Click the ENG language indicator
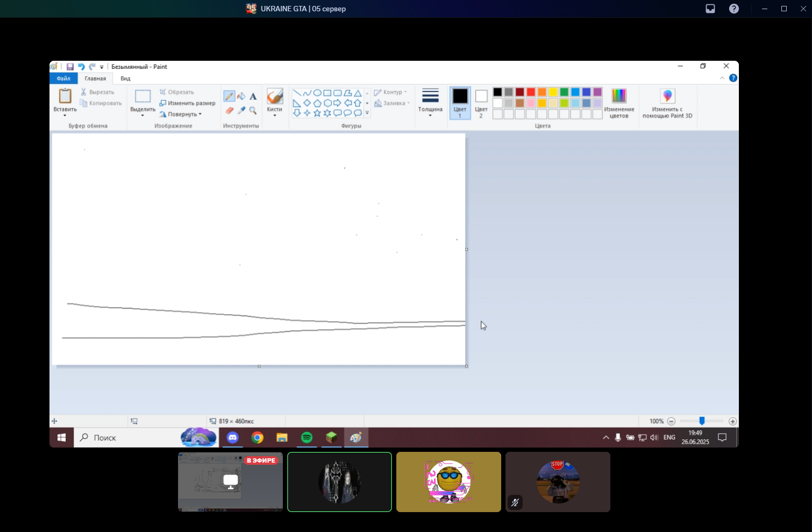Image resolution: width=812 pixels, height=532 pixels. pyautogui.click(x=669, y=437)
